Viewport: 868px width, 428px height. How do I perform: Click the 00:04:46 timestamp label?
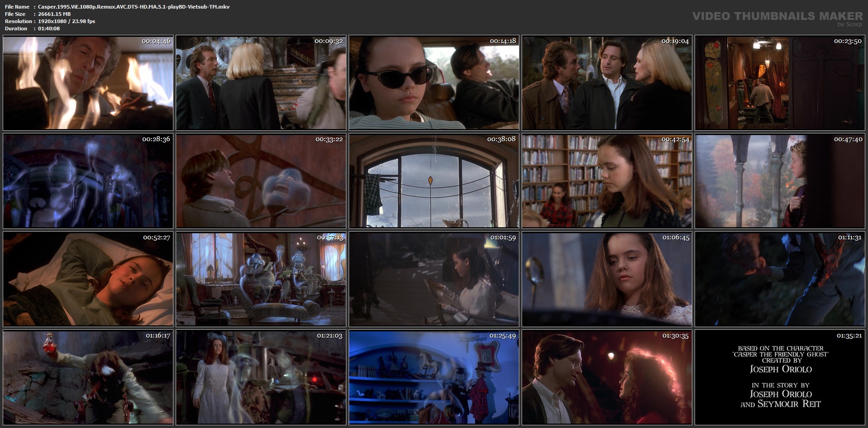point(156,41)
